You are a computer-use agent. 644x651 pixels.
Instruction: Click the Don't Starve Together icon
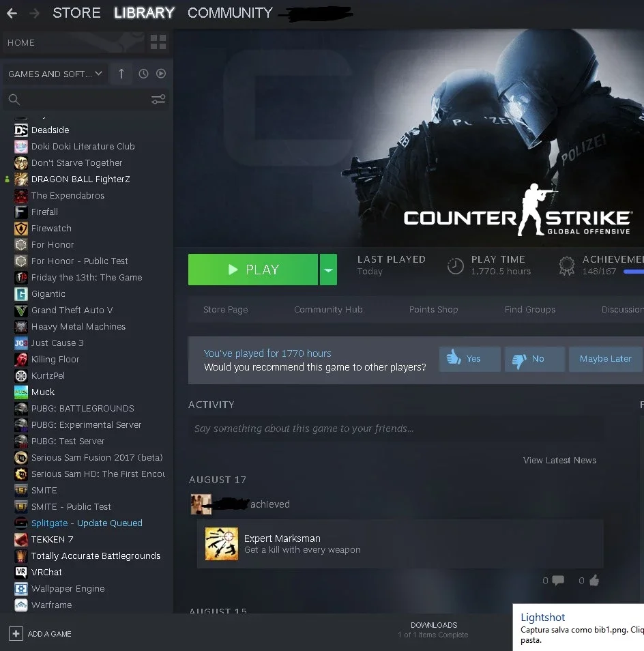point(21,163)
